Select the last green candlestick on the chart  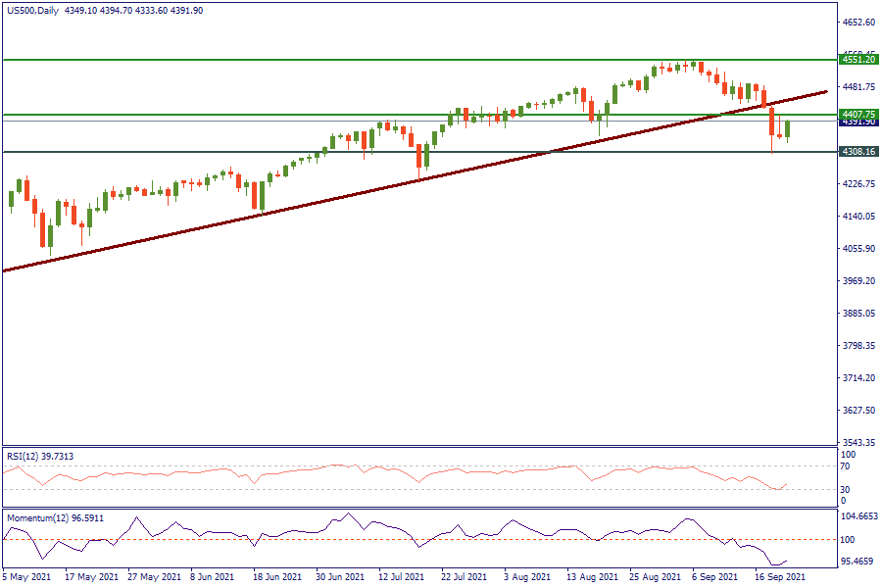[788, 128]
